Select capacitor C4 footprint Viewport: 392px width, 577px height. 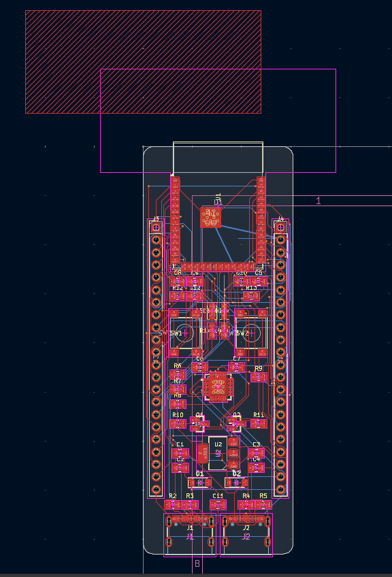256,467
